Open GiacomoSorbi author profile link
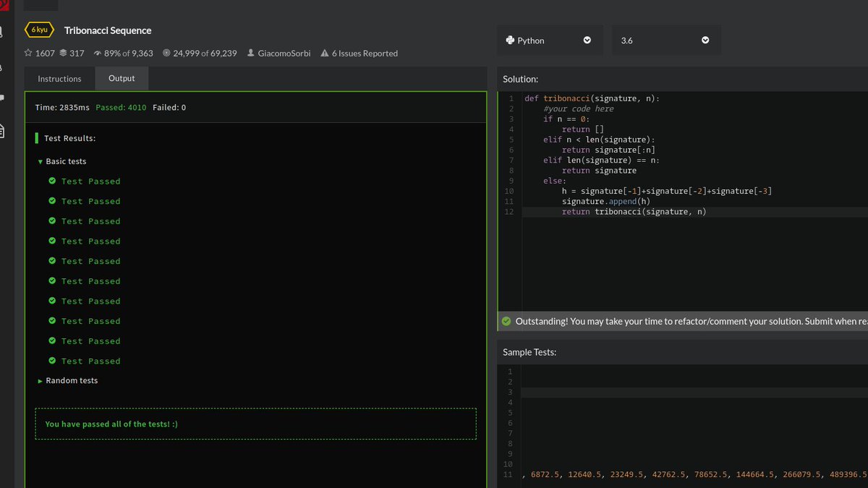Screen dimensions: 868x488 (x=284, y=53)
